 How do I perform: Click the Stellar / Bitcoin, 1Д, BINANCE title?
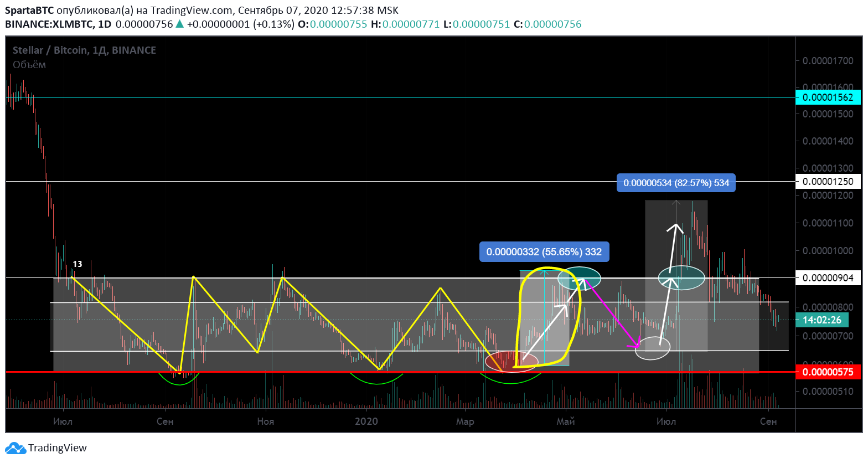pyautogui.click(x=84, y=50)
